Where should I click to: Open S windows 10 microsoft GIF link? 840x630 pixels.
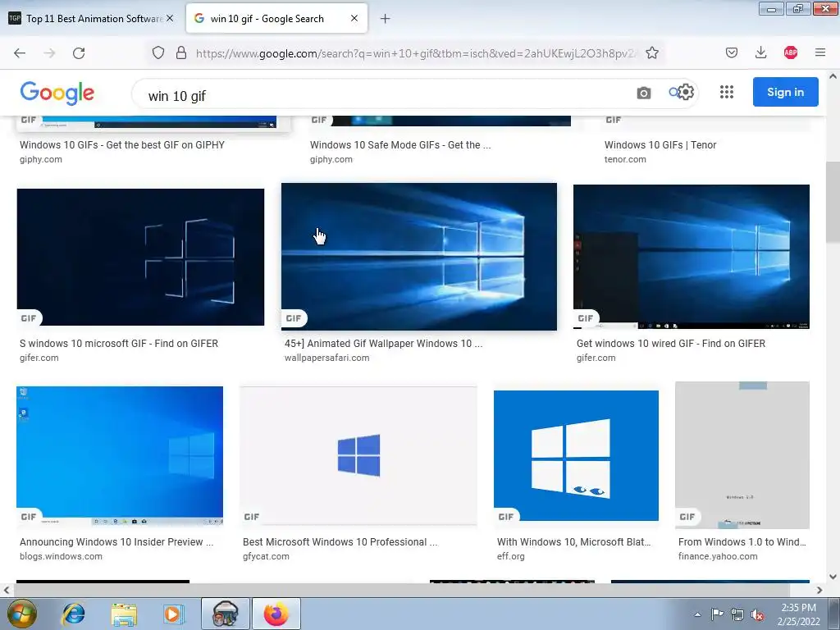coord(119,344)
